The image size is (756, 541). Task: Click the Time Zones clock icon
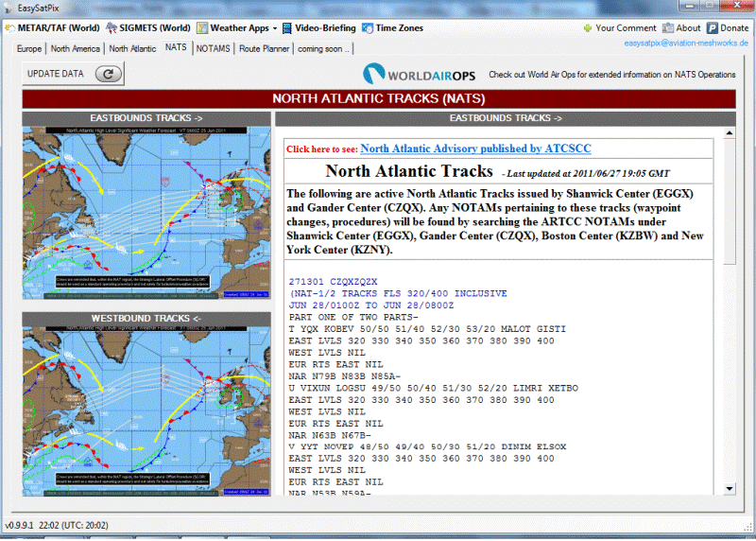(x=368, y=28)
